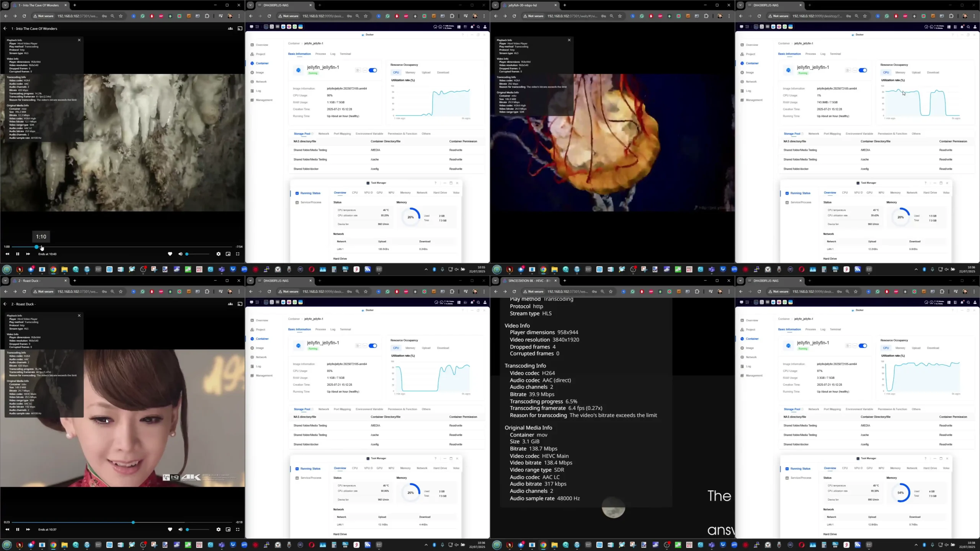Fast-forward the Cave Of Wonders video
The height and width of the screenshot is (551, 980).
28,254
